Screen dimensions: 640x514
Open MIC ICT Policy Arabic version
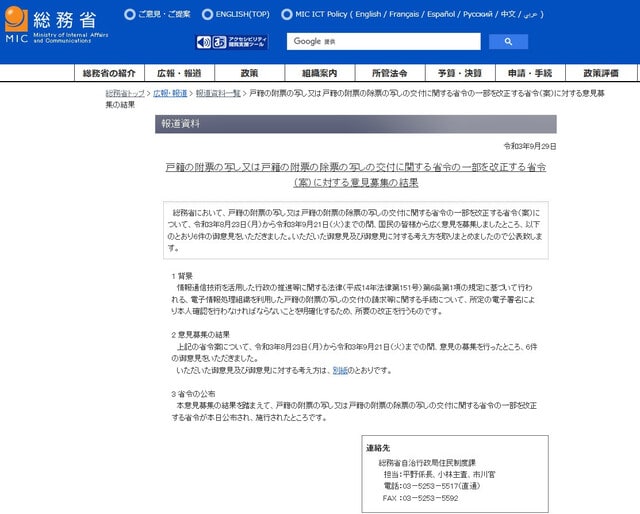coord(531,15)
